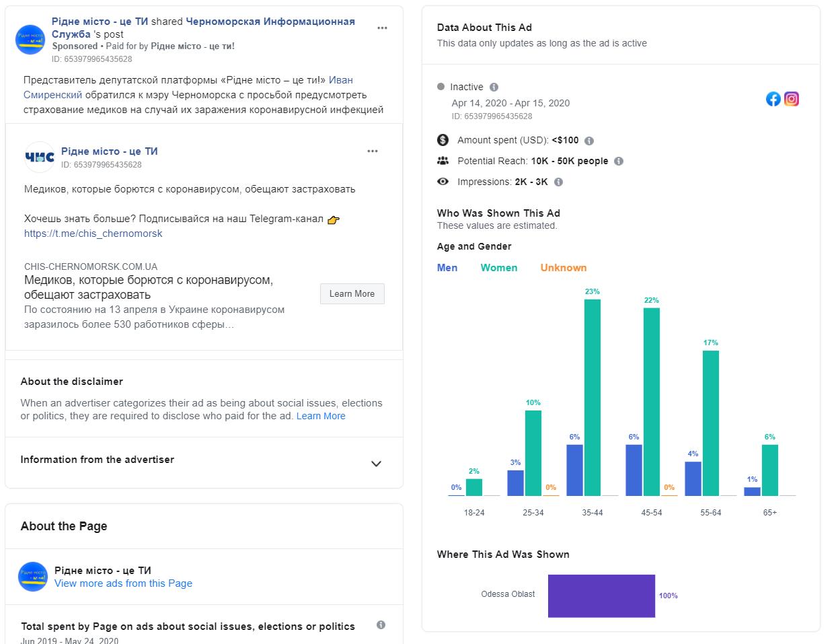The image size is (840, 644).
Task: Open the three-dot menu on the shared ЧИС post
Action: (x=373, y=151)
